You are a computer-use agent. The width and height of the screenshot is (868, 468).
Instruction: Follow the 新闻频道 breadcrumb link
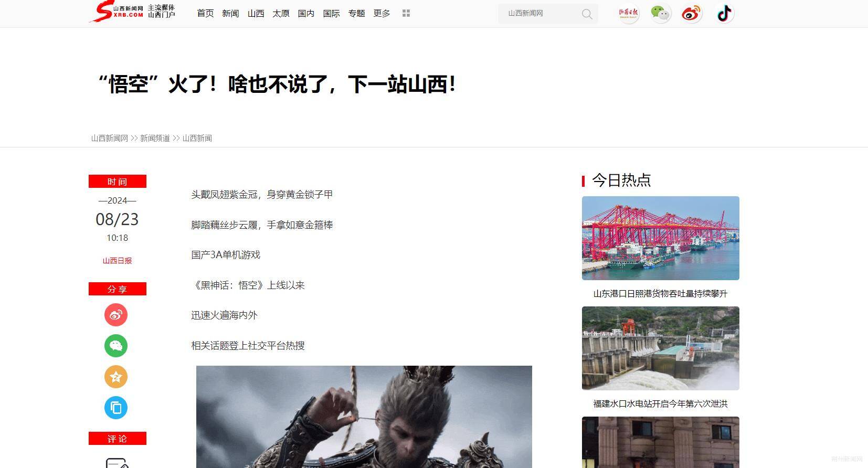(155, 138)
